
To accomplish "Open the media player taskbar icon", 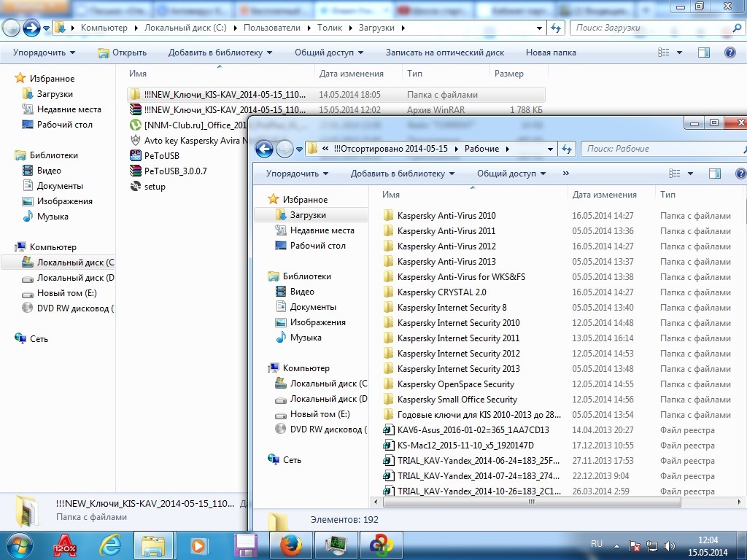I will 199,545.
